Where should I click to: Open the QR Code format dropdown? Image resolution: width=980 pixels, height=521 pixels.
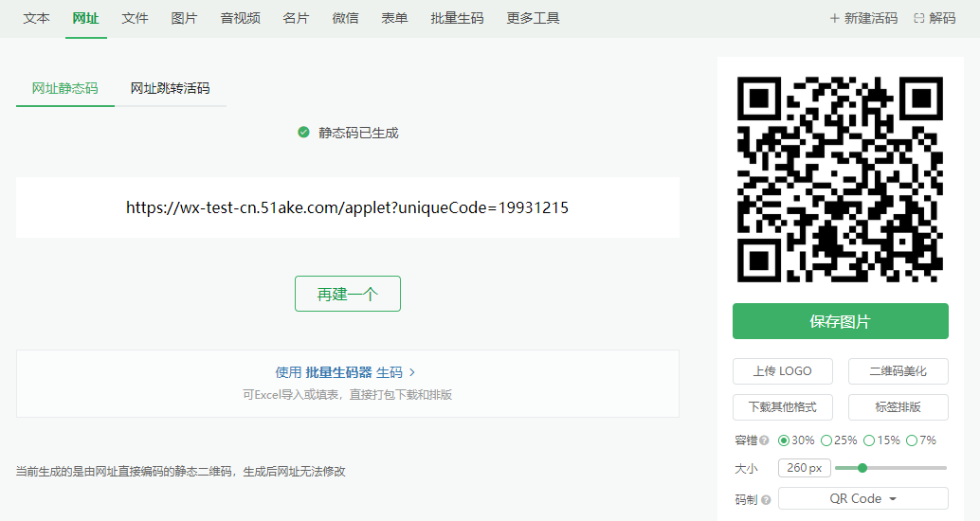coord(863,498)
